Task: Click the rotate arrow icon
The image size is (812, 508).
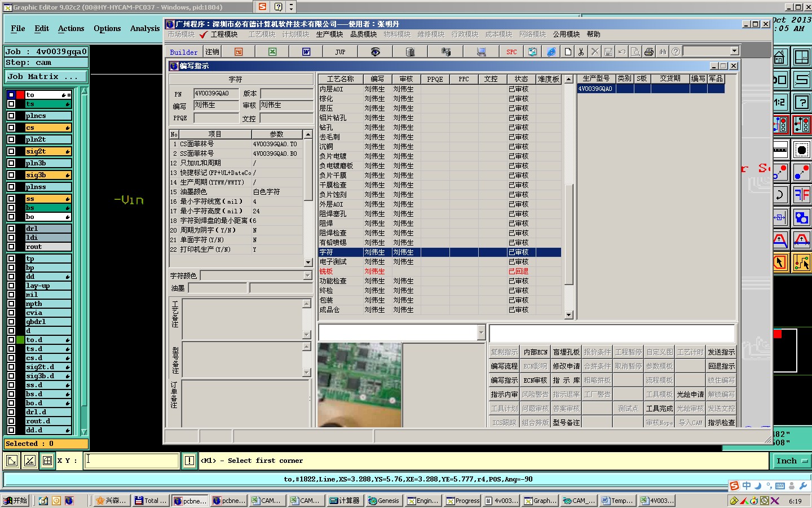Action: pos(780,195)
